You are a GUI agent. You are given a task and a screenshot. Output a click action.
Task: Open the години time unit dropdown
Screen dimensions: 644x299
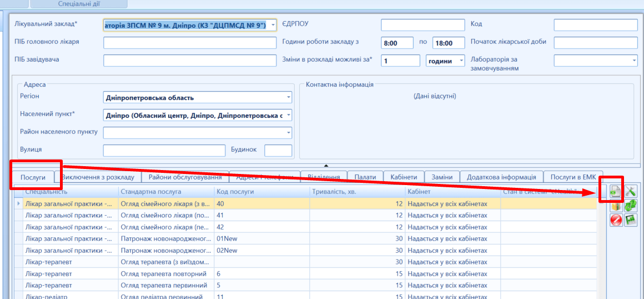pyautogui.click(x=461, y=61)
